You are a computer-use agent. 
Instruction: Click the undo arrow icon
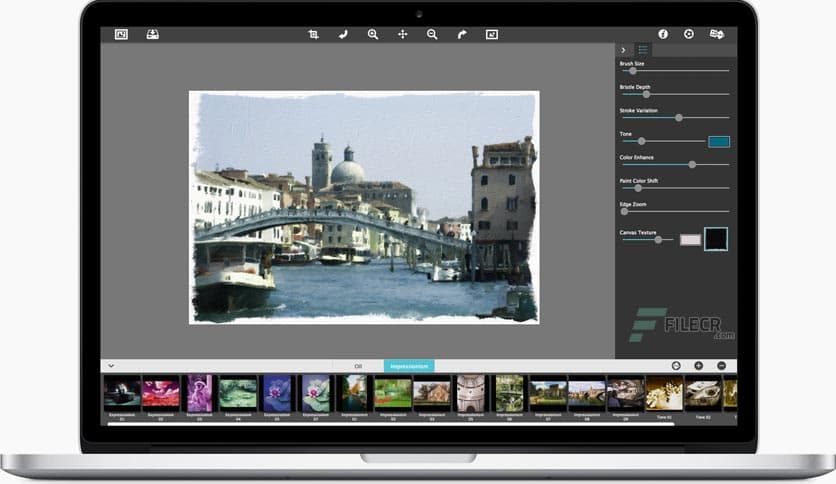343,35
